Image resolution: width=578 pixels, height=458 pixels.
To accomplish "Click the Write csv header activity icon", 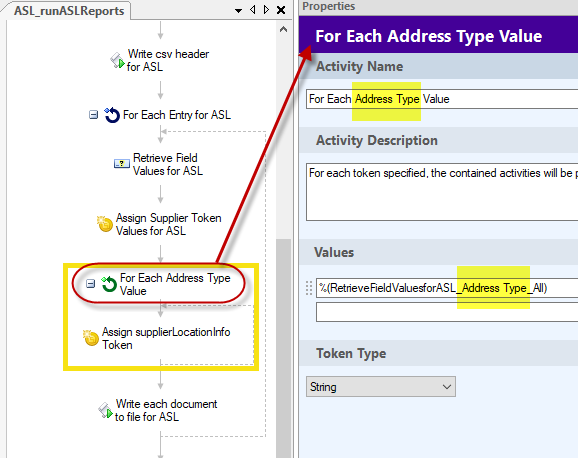I will coord(118,60).
